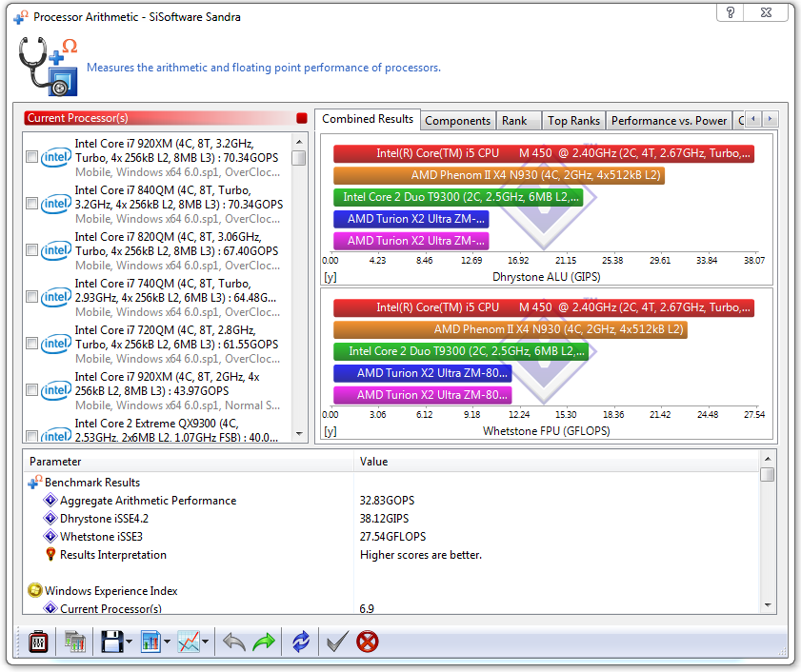
Task: Click the blue bar chart options icon
Action: (150, 642)
